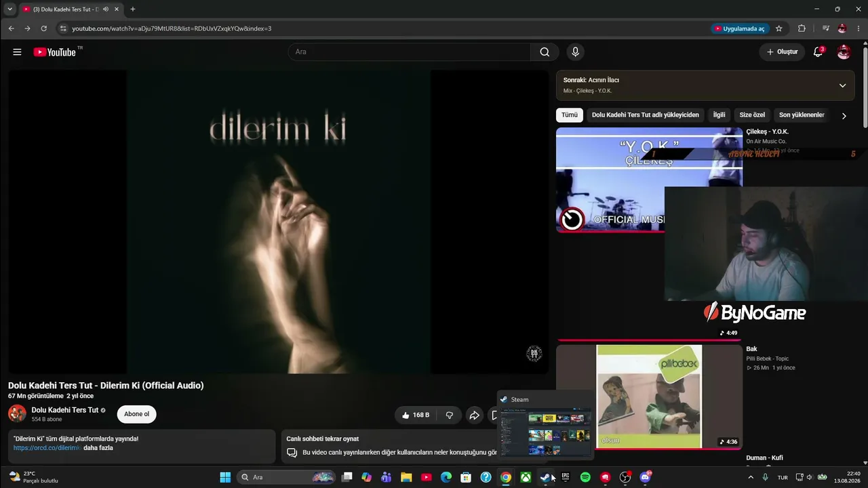Open the Windows Start menu

click(225, 477)
